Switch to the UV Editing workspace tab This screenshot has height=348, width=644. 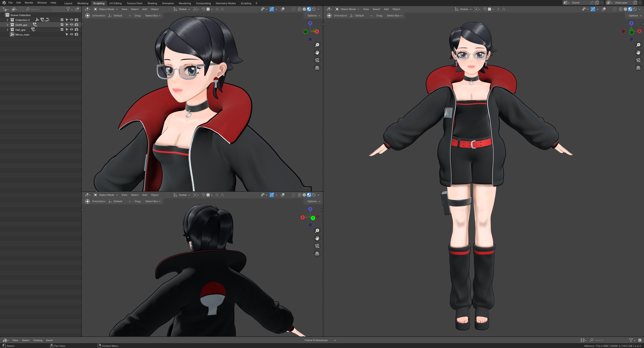115,3
